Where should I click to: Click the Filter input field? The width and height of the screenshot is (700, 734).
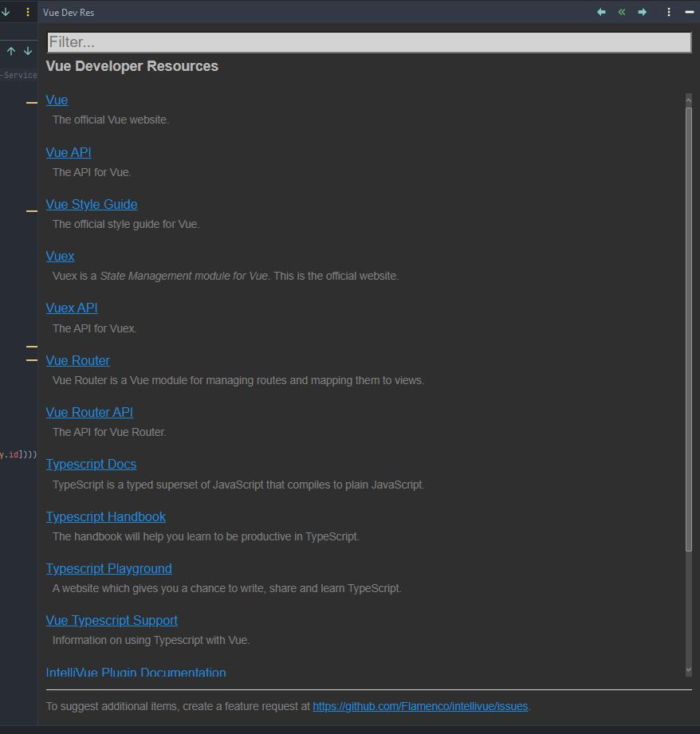pos(369,42)
